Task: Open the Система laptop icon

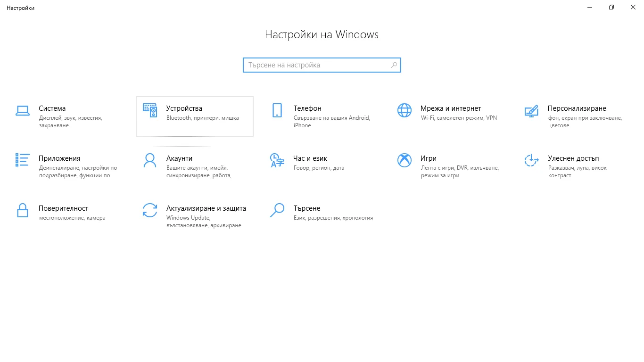Action: (x=22, y=111)
